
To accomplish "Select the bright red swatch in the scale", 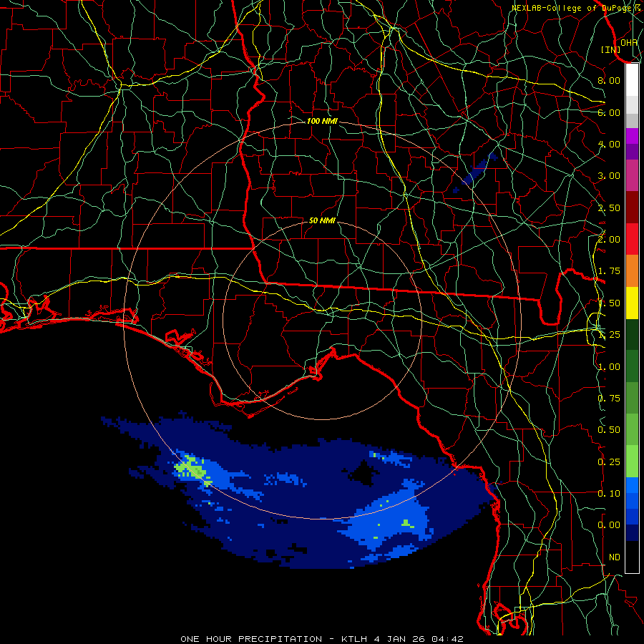I will [632, 239].
